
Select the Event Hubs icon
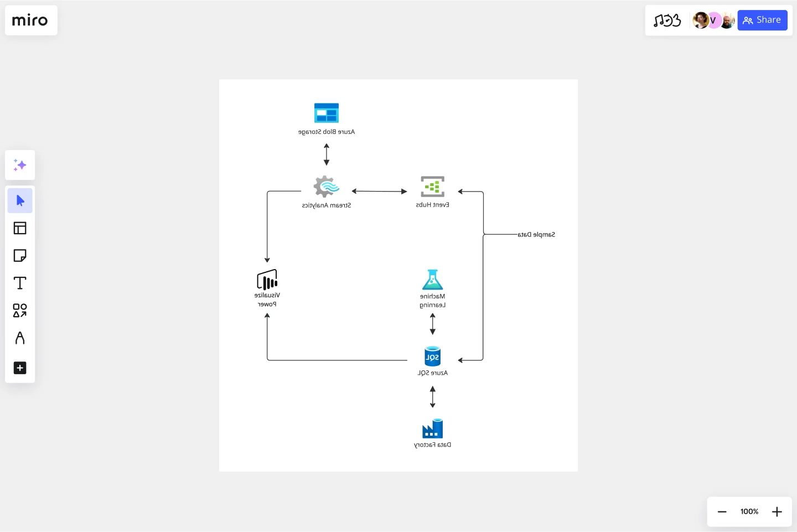coord(432,187)
